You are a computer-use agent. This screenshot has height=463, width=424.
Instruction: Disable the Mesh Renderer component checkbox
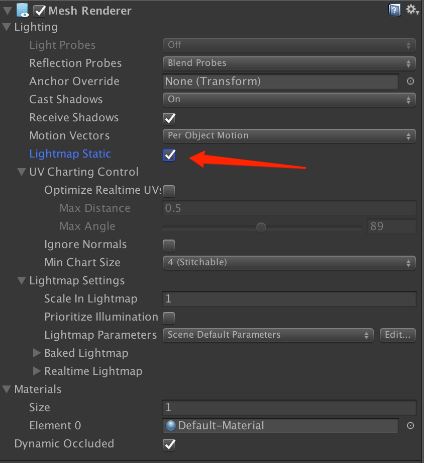(40, 11)
